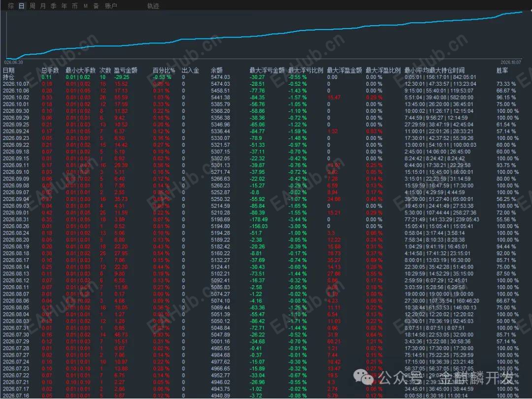Click max floating loss -178.49
Screen dimensions: 532x399
pyautogui.click(x=259, y=220)
